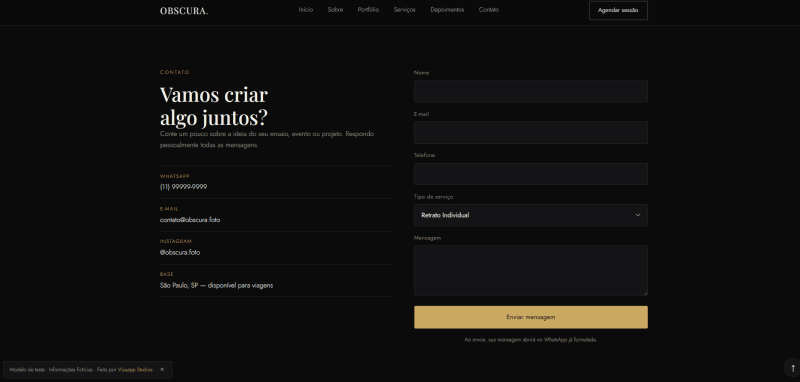Open Depoimentos in the navbar
This screenshot has width=800, height=382.
point(447,10)
